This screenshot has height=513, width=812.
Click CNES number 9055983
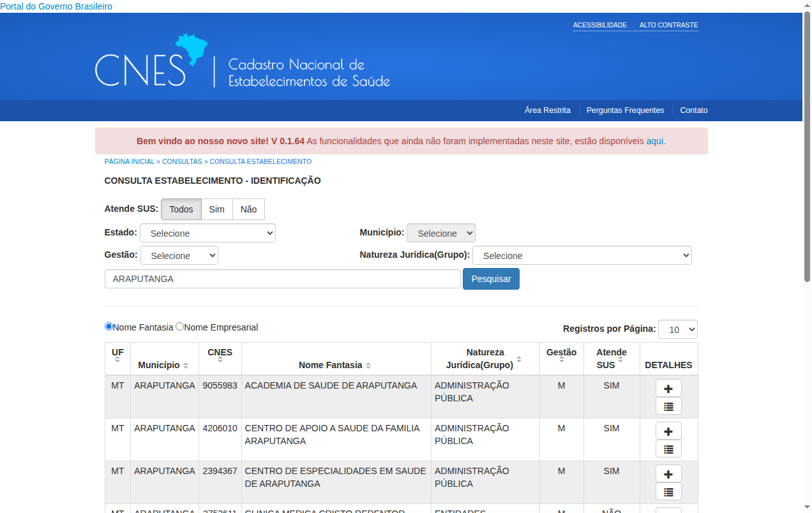220,385
